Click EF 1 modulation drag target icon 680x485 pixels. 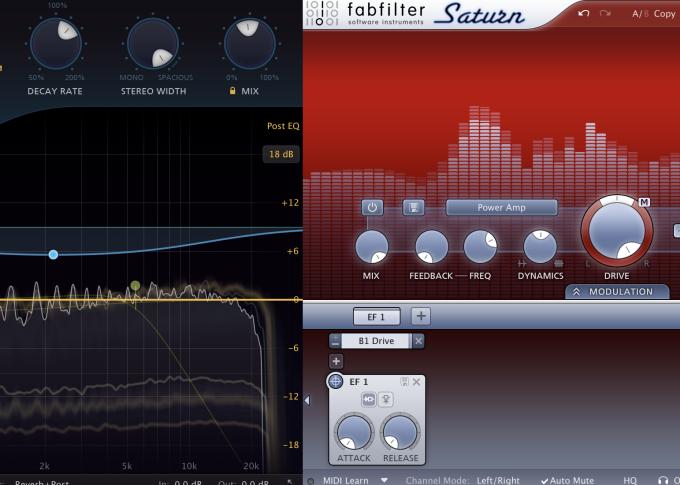(x=335, y=382)
